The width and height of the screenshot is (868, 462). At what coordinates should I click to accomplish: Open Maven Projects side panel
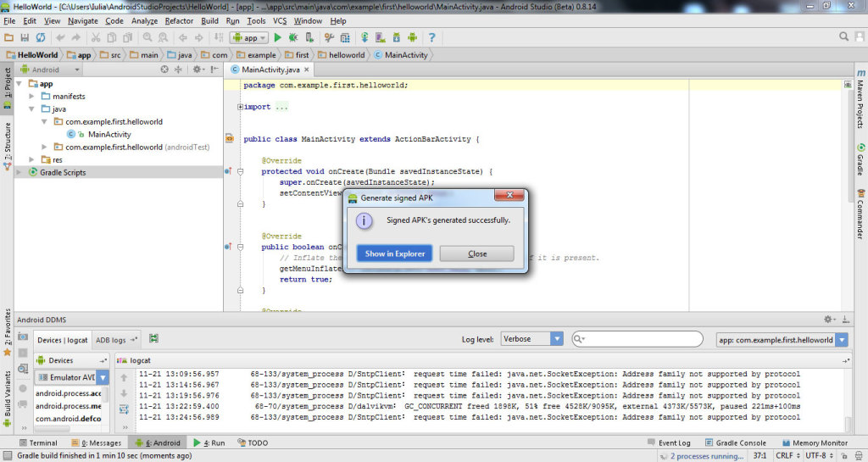coord(860,98)
